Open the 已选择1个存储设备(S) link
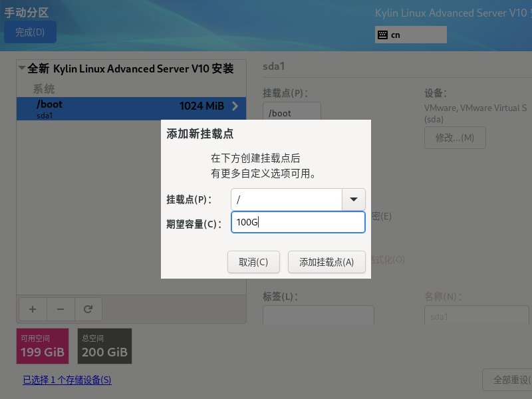532x399 pixels. (x=66, y=380)
